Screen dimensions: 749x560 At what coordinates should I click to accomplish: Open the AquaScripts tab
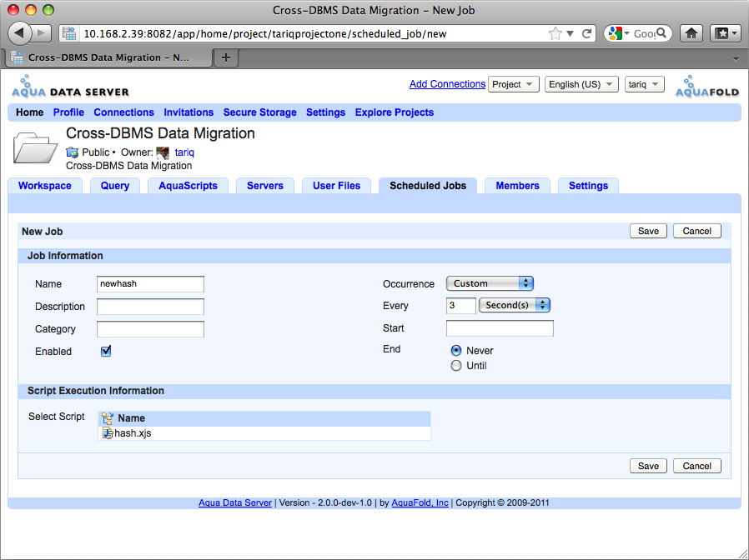188,186
